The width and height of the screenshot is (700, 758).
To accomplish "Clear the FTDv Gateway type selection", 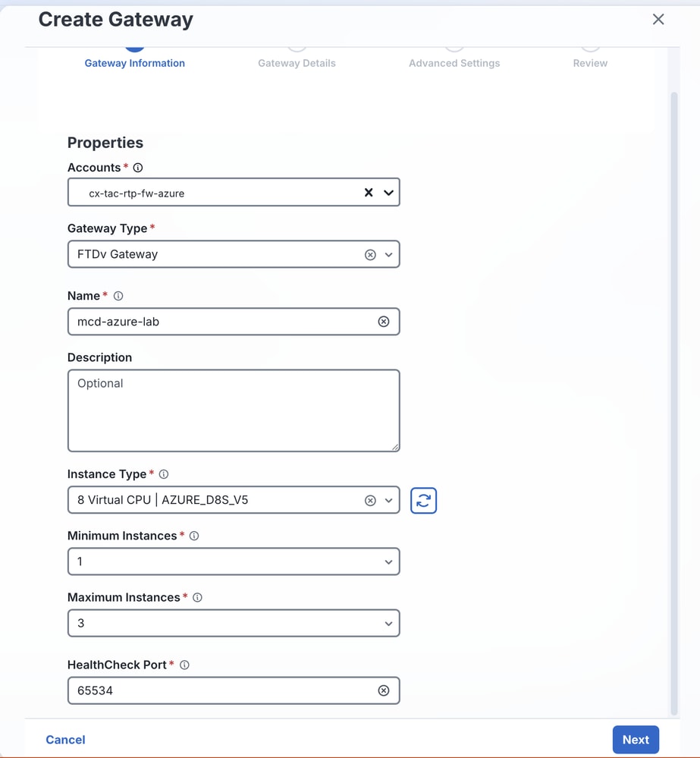I will coord(370,255).
